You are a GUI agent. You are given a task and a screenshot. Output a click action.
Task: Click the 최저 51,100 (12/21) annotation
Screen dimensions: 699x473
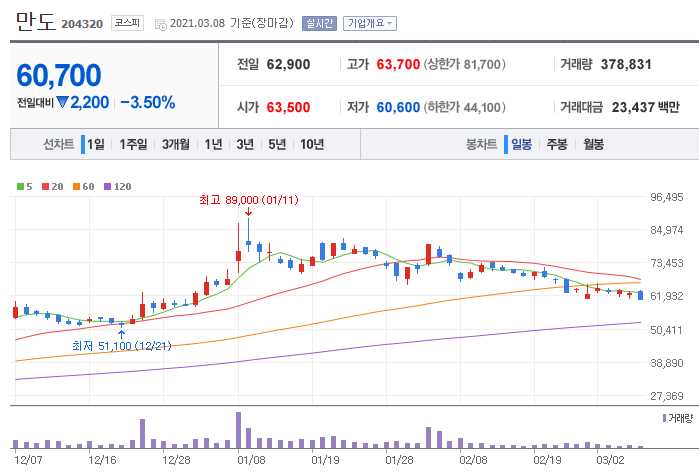pos(122,345)
